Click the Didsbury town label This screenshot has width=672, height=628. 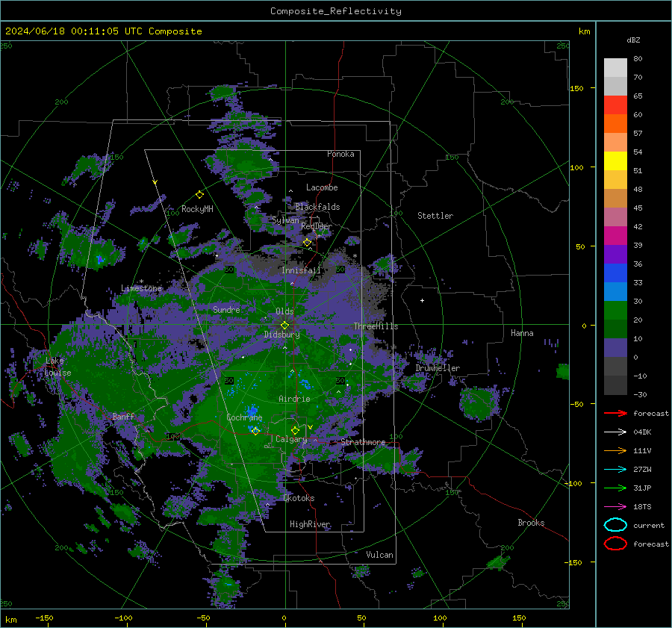click(281, 335)
